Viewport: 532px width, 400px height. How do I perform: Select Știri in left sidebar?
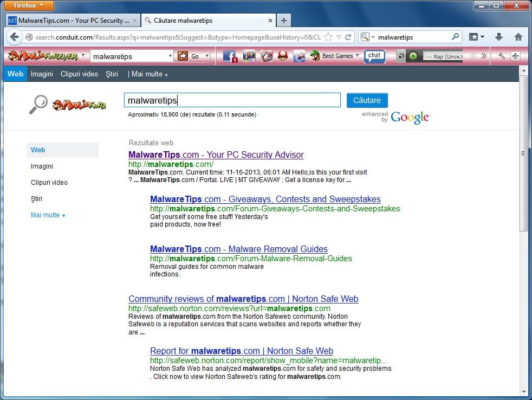[36, 198]
